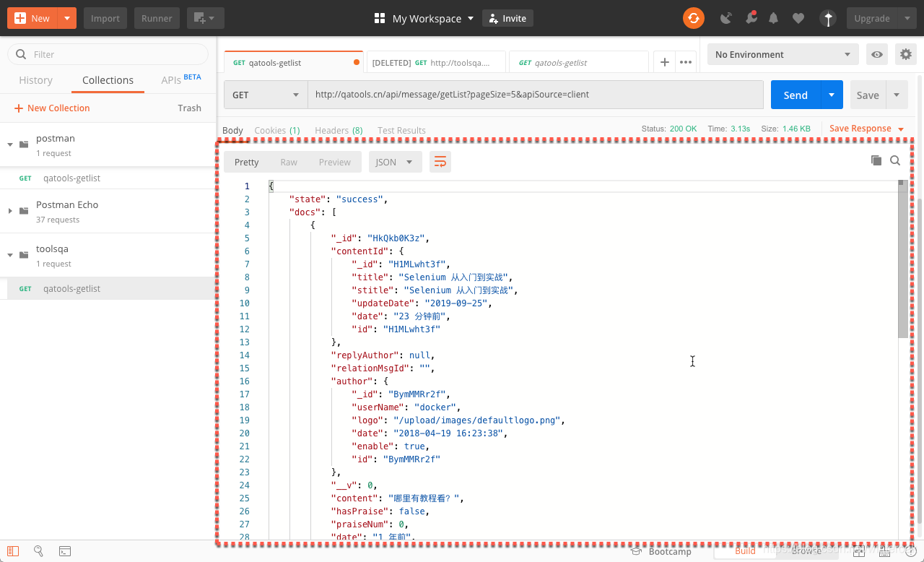Click the heart icon in header

[798, 18]
